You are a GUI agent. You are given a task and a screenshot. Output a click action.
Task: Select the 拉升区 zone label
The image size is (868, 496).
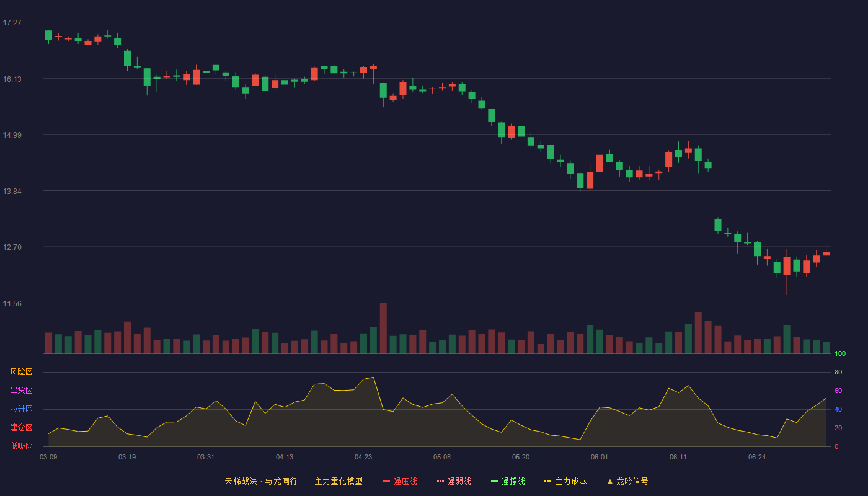pyautogui.click(x=21, y=409)
